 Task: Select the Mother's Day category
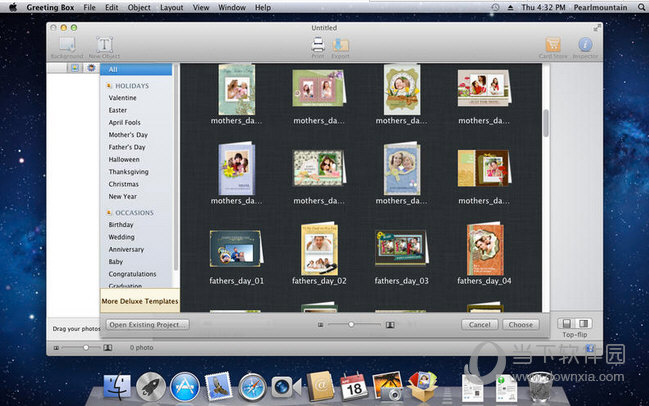click(128, 135)
